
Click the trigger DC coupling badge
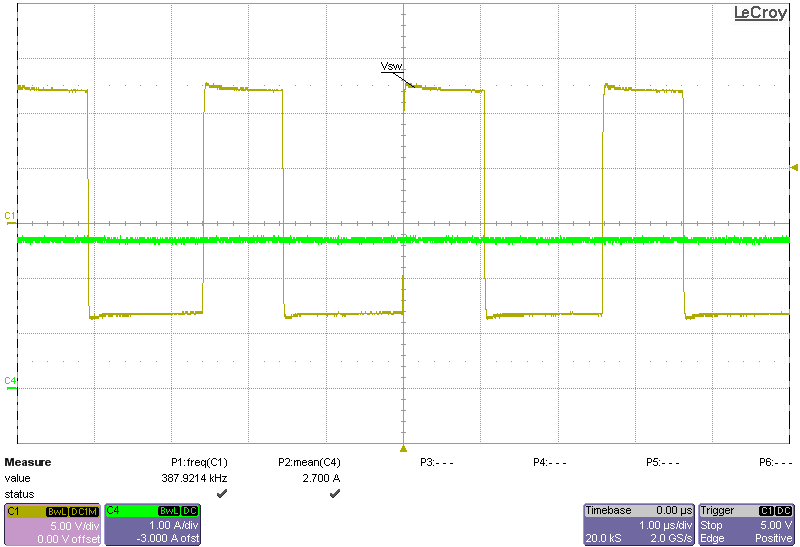click(x=784, y=511)
